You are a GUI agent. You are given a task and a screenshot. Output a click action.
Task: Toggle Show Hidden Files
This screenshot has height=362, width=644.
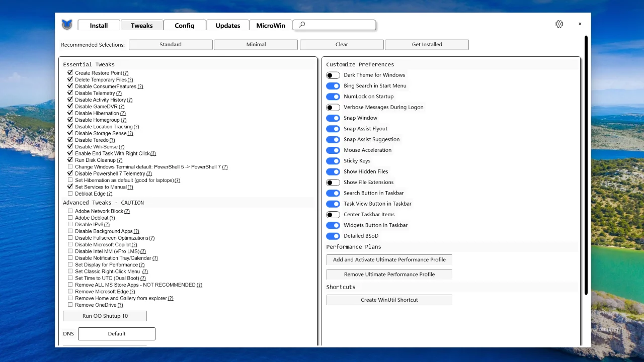pos(333,172)
